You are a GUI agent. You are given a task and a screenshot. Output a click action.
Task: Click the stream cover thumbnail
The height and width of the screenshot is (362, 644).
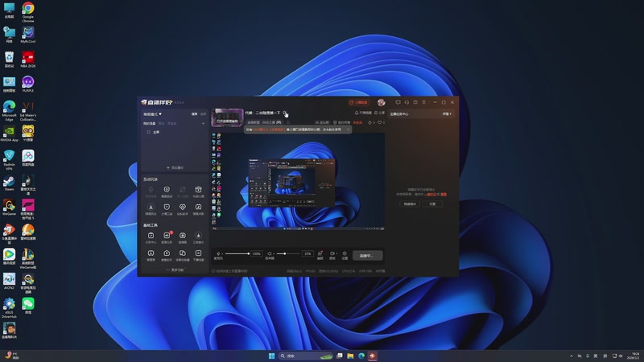pyautogui.click(x=228, y=117)
